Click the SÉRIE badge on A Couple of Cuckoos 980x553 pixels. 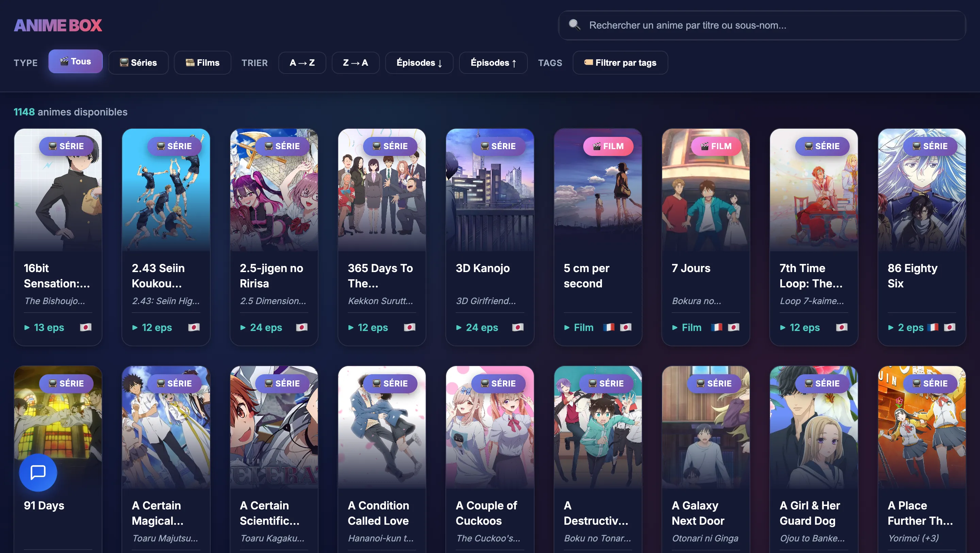498,383
